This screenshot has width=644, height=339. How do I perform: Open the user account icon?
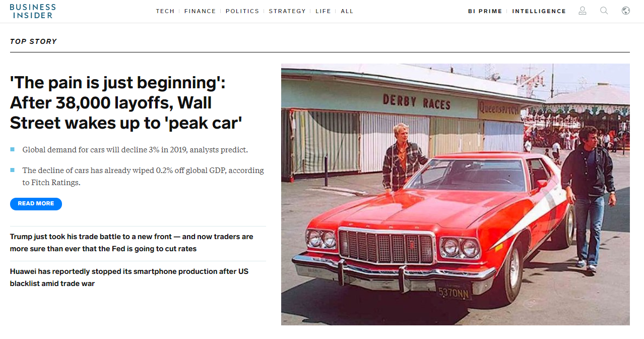tap(583, 11)
